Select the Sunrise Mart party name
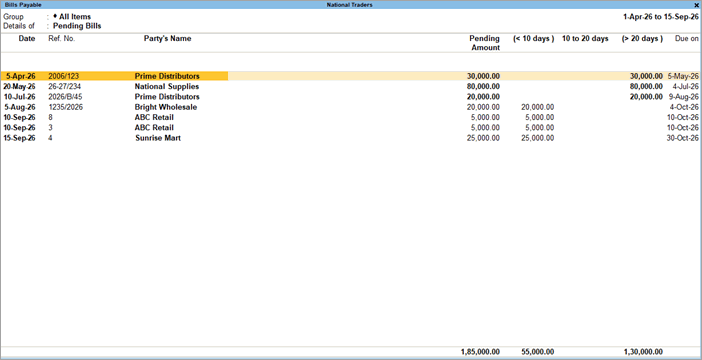This screenshot has height=360, width=702. [158, 138]
